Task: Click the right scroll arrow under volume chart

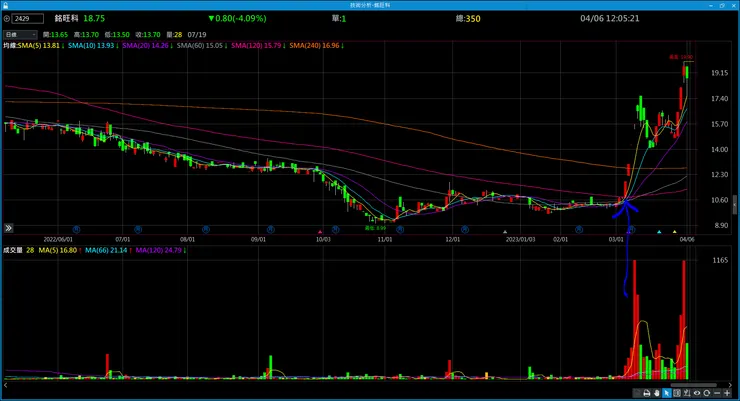Action: (730, 385)
